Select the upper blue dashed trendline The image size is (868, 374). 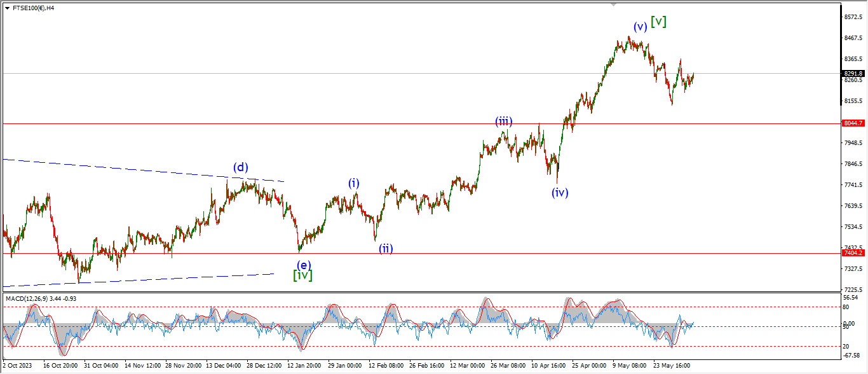[x=127, y=168]
